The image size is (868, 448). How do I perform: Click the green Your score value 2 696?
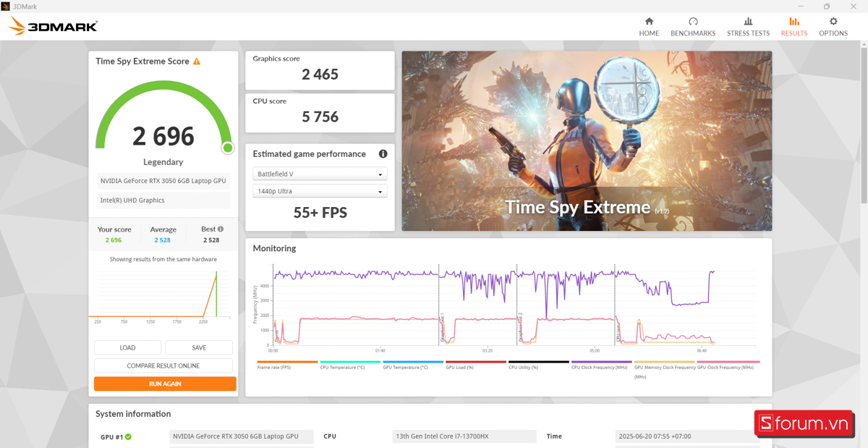[114, 240]
